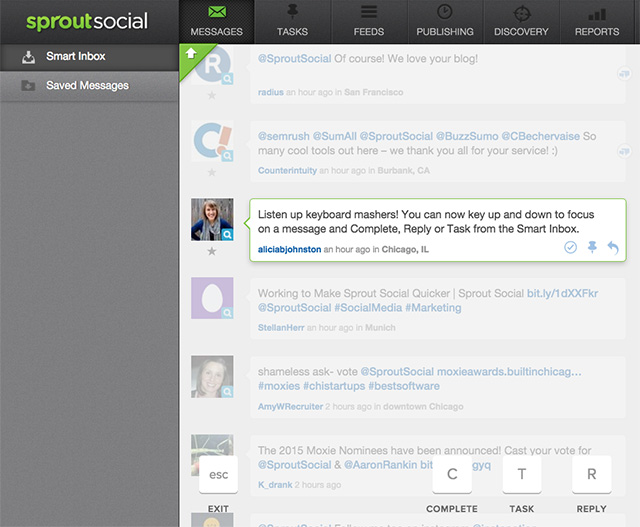Click the #chistartups hashtag
This screenshot has height=527, width=640.
point(334,386)
